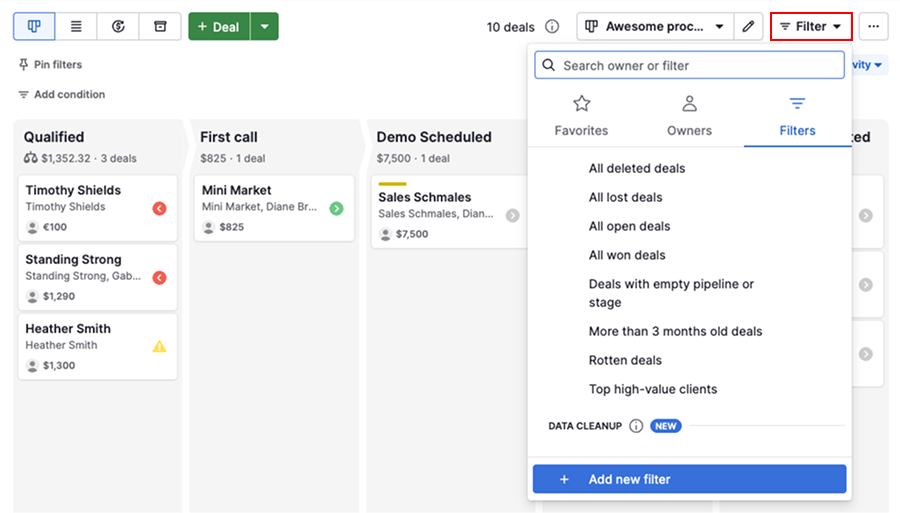Select the Rotten deals filter

[625, 360]
